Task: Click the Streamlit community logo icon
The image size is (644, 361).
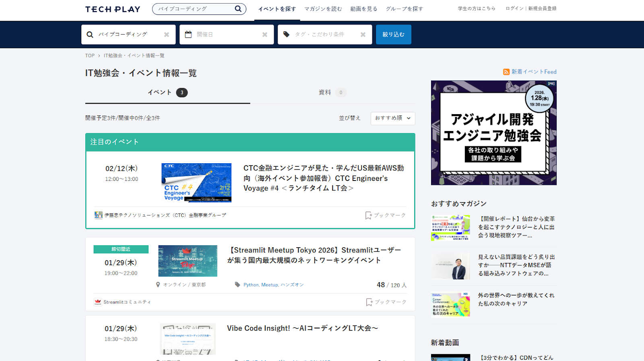Action: [98, 302]
